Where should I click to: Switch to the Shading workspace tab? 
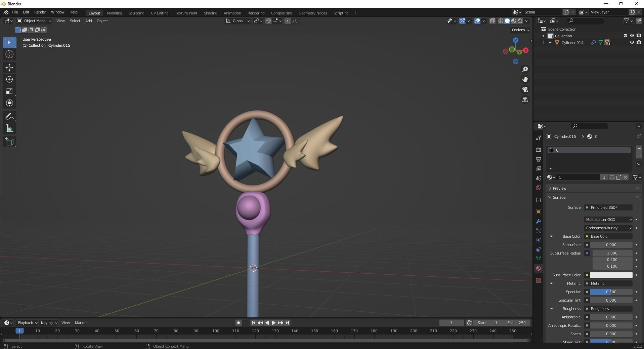pos(210,13)
